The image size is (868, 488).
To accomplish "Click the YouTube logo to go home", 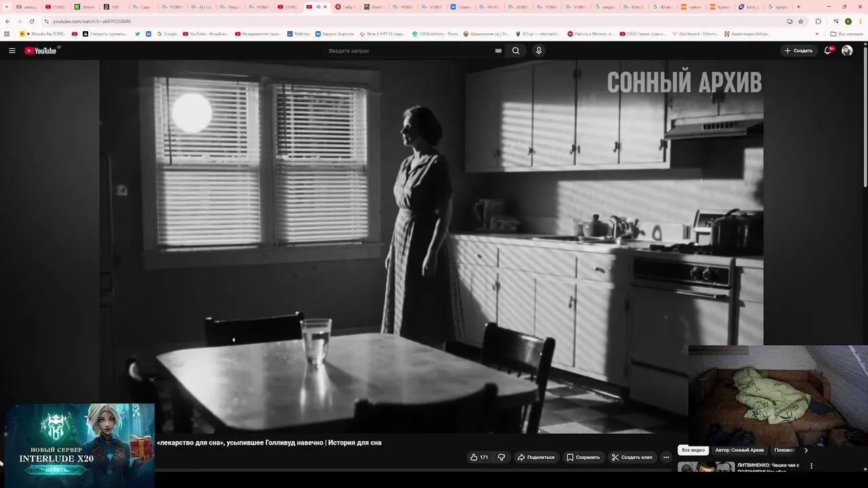I will pos(41,51).
